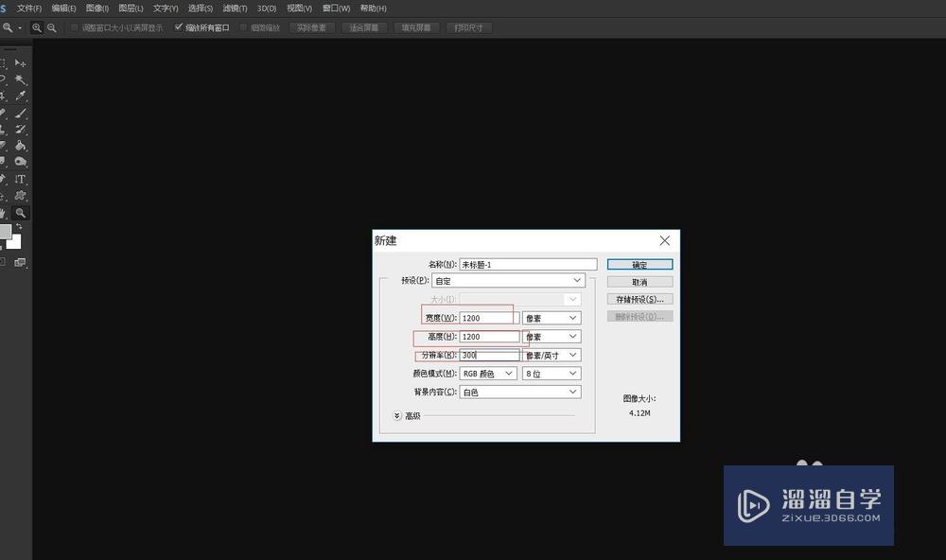The image size is (946, 560).
Task: Open the 图层(L) menu
Action: 131,9
